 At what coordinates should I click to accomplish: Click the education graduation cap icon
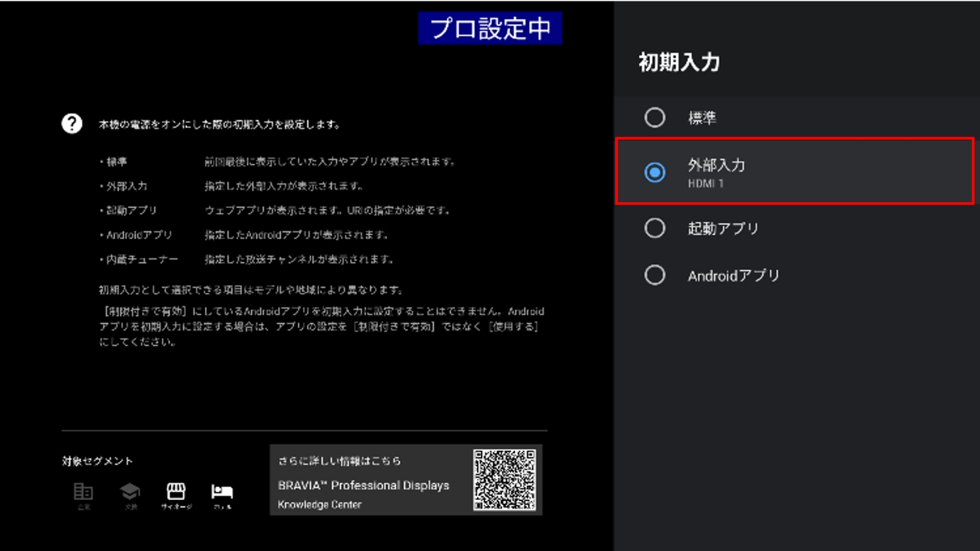click(x=130, y=491)
